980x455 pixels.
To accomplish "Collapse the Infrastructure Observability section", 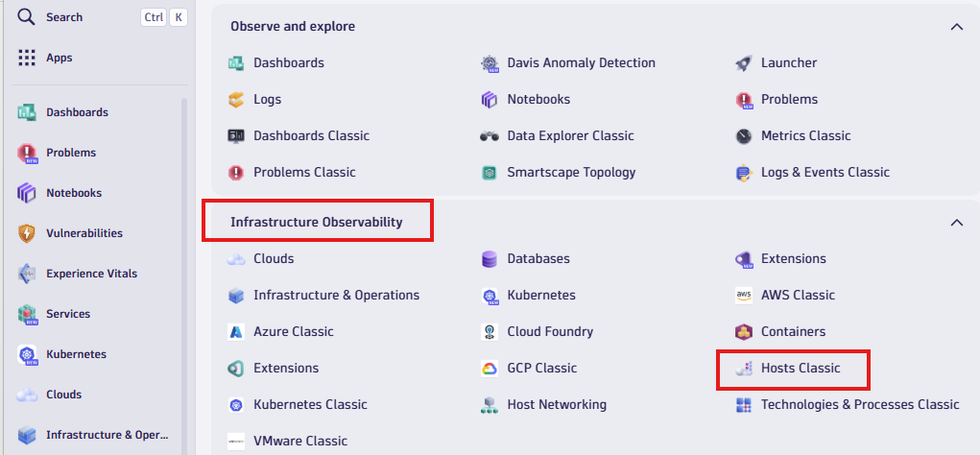I will [x=956, y=223].
